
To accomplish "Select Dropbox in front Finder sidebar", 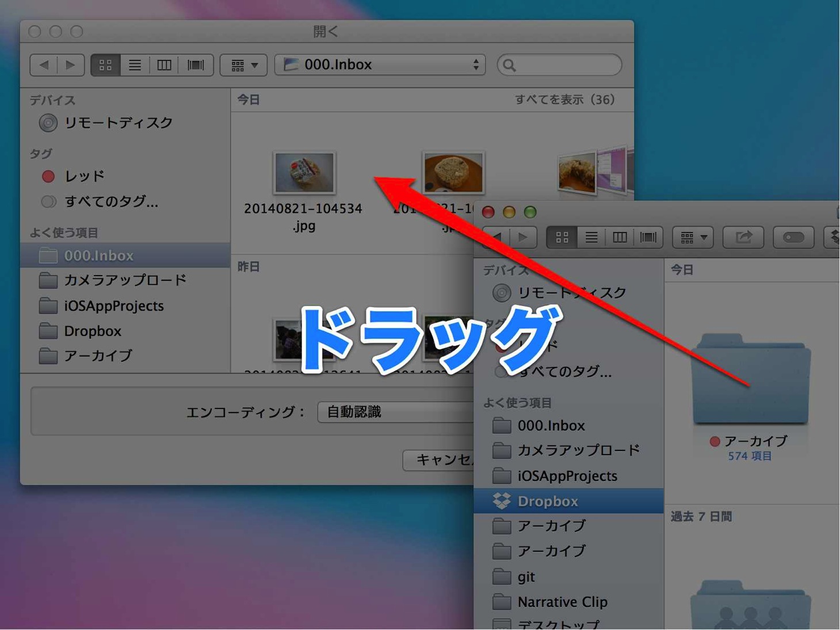I will click(x=569, y=501).
